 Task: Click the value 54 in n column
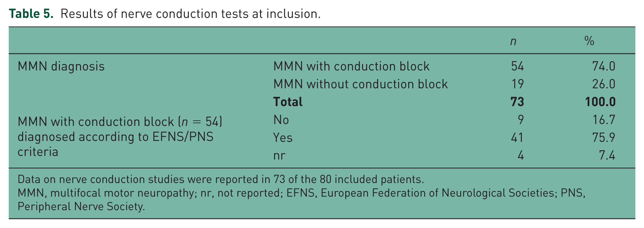coord(517,66)
